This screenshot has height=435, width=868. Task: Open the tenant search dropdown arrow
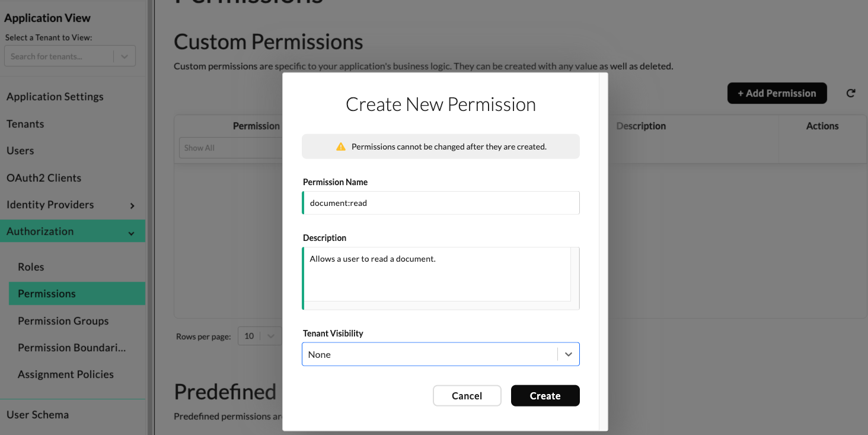[x=124, y=56]
